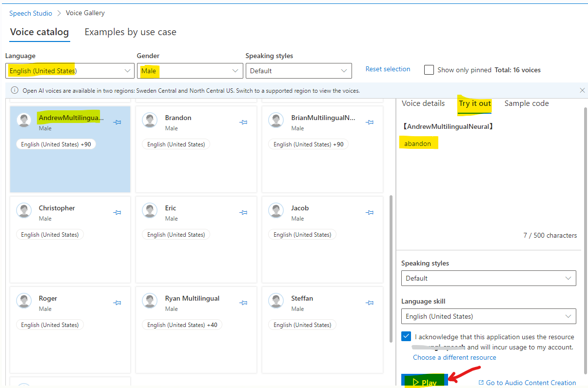The height and width of the screenshot is (388, 588).
Task: Click English (United States) +90 tag on Andrew
Action: 56,144
